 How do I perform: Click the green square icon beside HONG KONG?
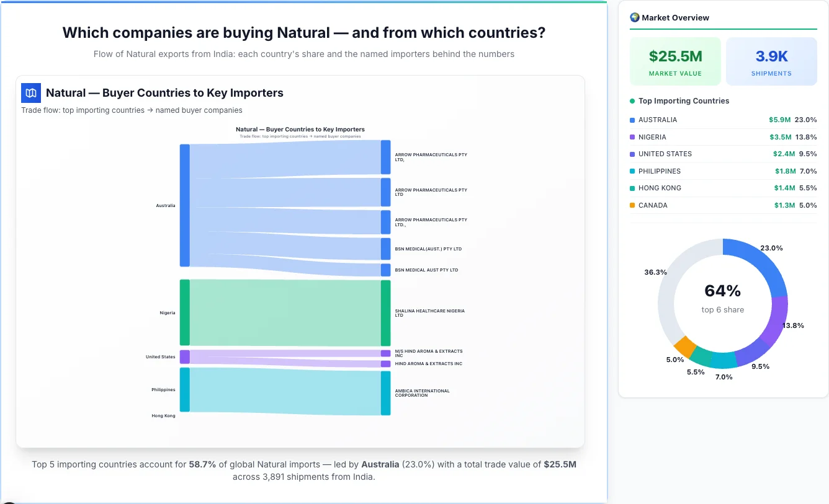pyautogui.click(x=632, y=188)
